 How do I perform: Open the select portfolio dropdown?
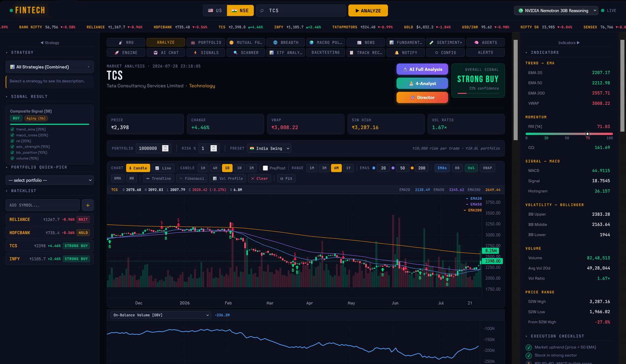click(x=50, y=180)
